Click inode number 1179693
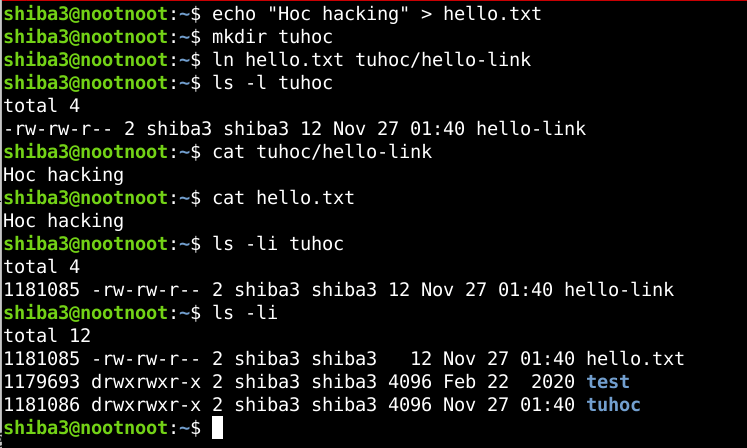 pos(39,381)
